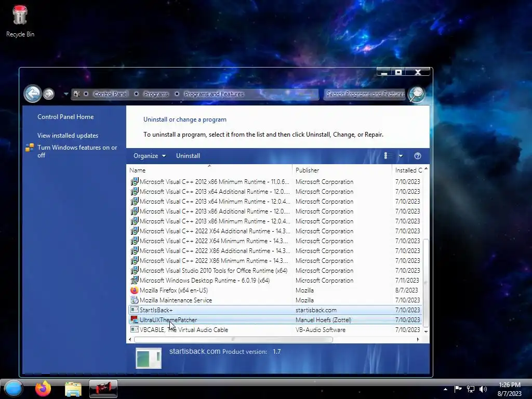Click the Mozilla Maintenance Service icon
Image resolution: width=532 pixels, height=399 pixels.
tap(135, 300)
